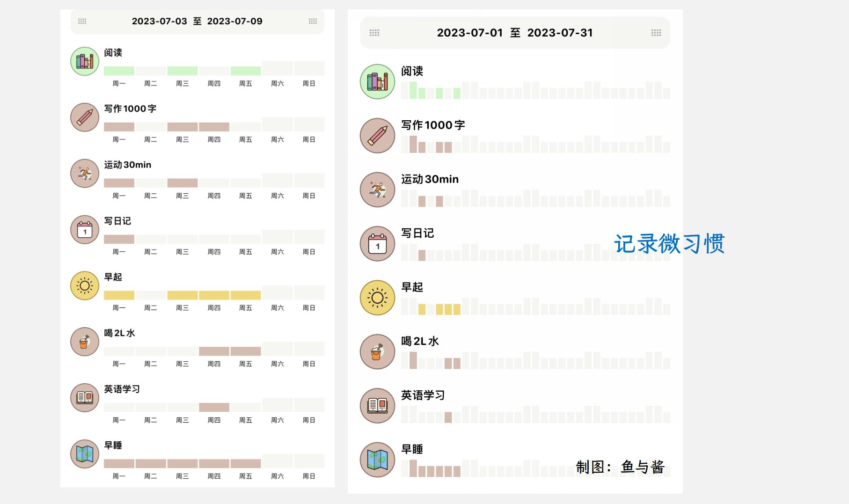Screen dimensions: 849x504
Task: Open the left grid picker on weekly view
Action: click(82, 21)
